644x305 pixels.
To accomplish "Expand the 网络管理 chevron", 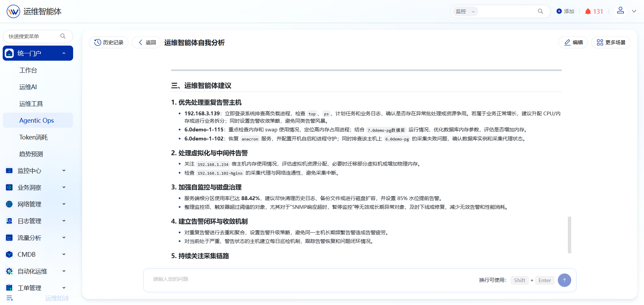I will (64, 204).
